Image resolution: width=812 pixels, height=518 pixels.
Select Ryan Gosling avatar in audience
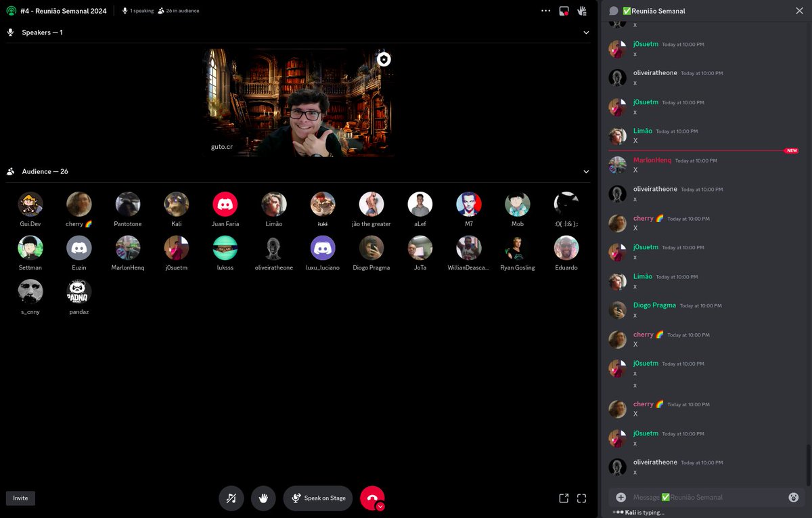click(518, 249)
